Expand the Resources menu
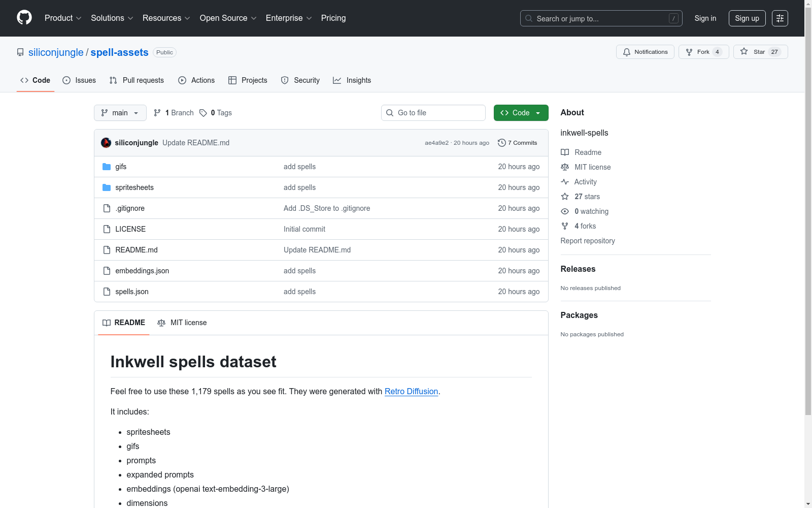 point(166,18)
